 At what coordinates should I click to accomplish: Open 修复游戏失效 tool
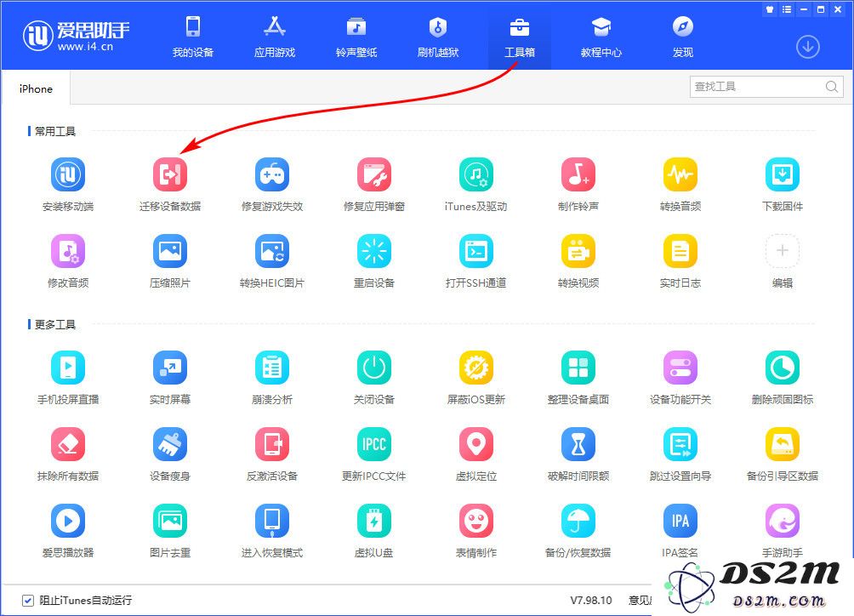[x=272, y=174]
